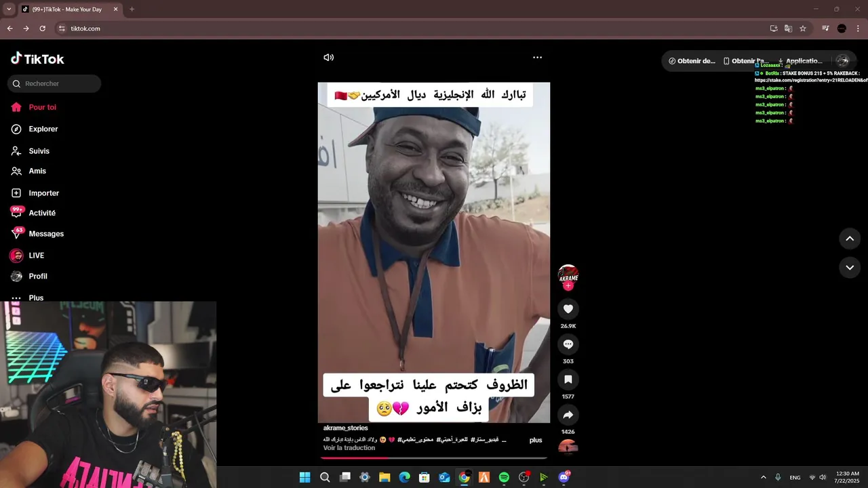Open Windows Start menu
The width and height of the screenshot is (868, 488).
tap(305, 477)
